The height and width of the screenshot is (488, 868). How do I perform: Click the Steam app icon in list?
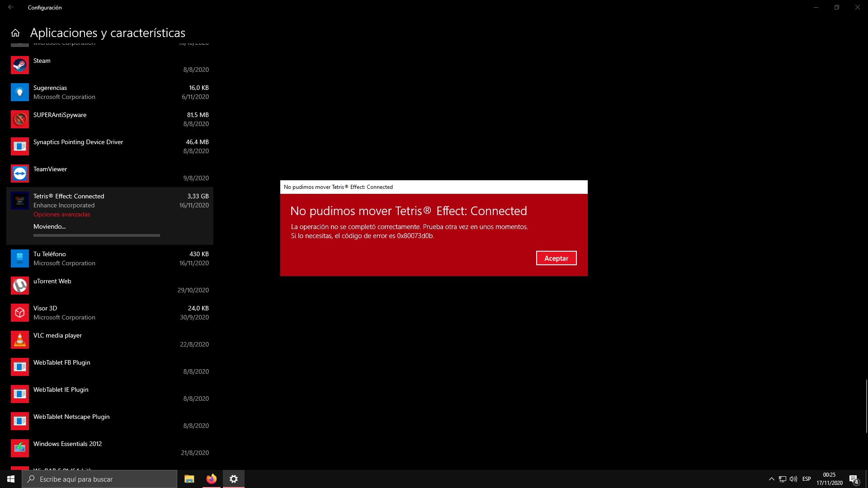(19, 65)
